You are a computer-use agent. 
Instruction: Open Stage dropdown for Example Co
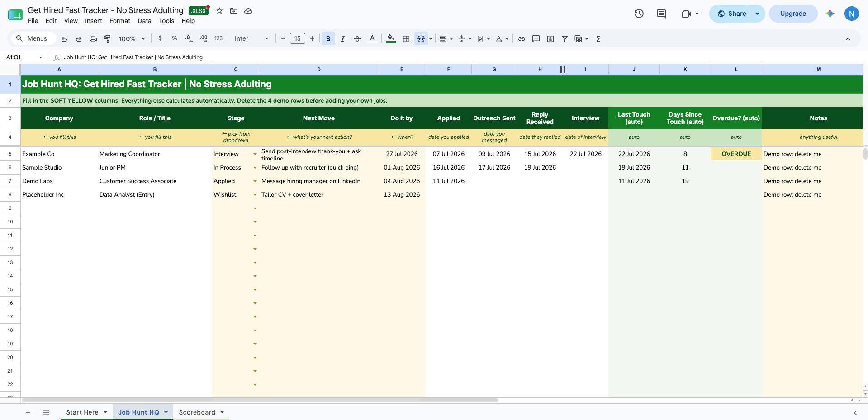pos(255,154)
